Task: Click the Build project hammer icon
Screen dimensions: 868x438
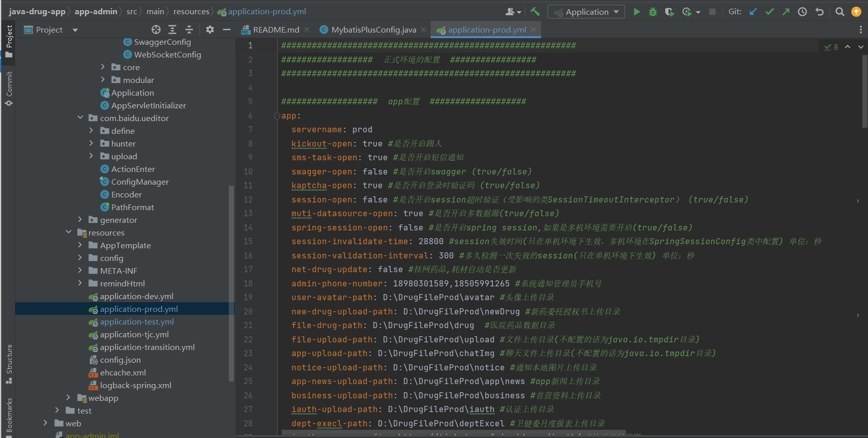Action: coord(535,11)
